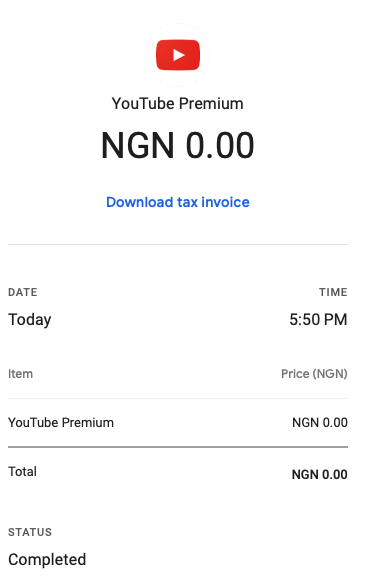Select the large NGN 0.00 amount
Screen dimensions: 372x583
(x=178, y=145)
